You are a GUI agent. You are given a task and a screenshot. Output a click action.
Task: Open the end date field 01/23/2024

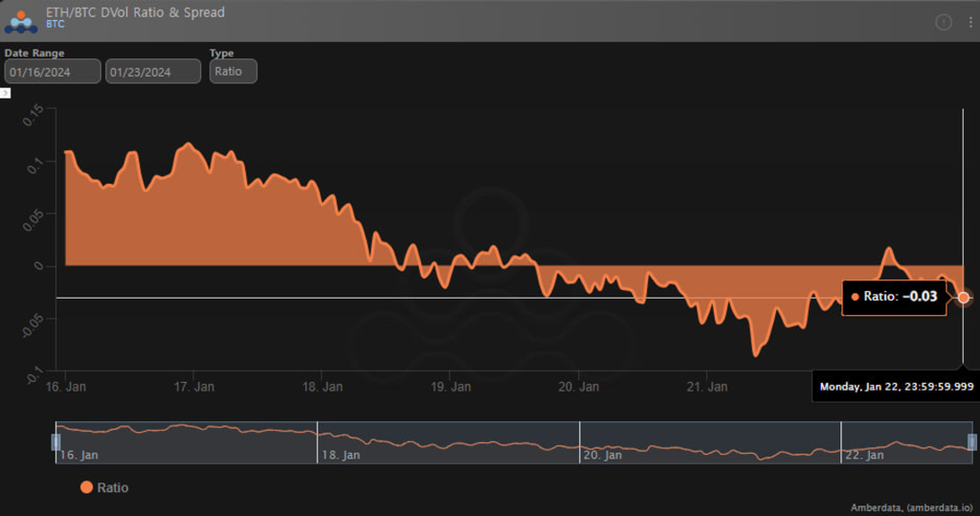(153, 72)
